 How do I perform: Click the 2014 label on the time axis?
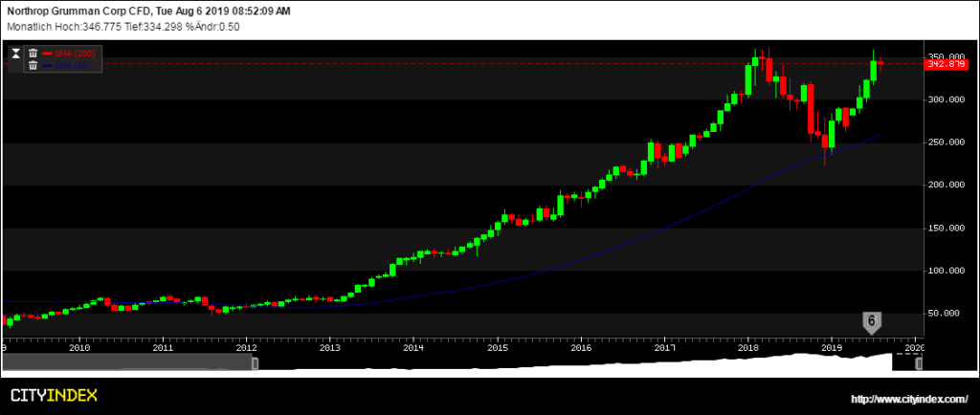pos(413,347)
